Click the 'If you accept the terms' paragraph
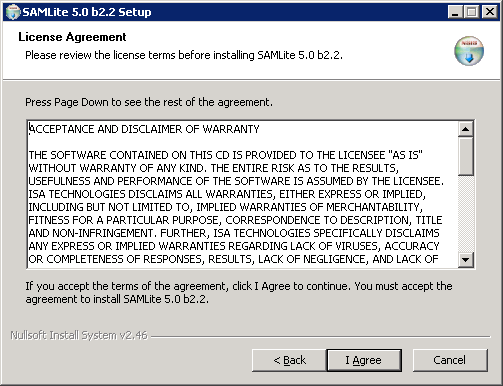Viewport: 503px width, 386px height. (239, 293)
